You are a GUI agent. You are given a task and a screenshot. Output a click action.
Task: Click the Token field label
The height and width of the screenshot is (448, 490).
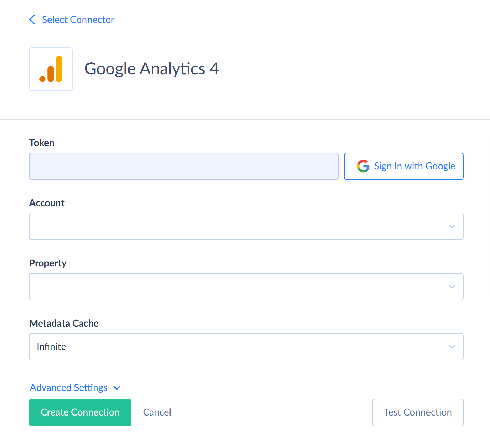42,143
